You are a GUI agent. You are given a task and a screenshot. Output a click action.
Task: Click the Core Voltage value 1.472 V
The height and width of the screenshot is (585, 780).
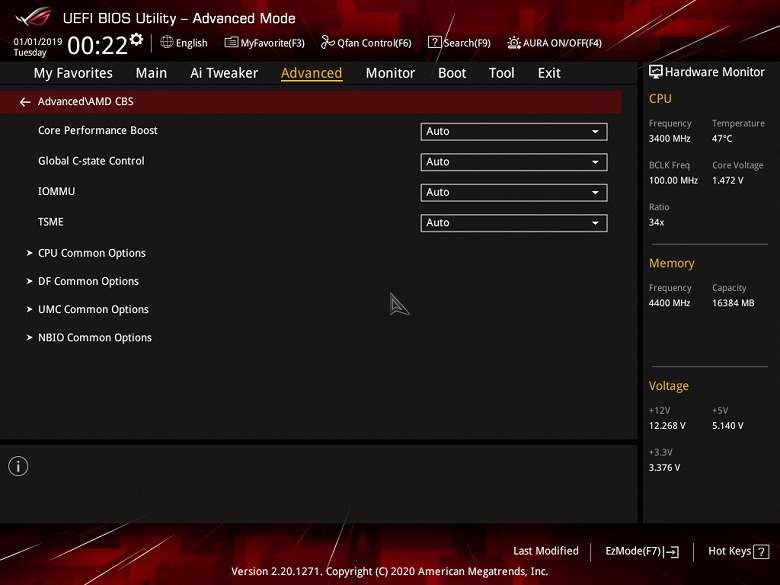click(727, 181)
